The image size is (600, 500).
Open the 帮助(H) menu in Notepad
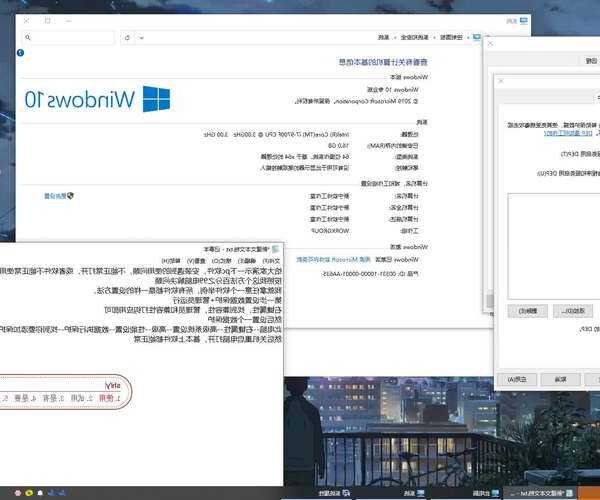[x=160, y=260]
